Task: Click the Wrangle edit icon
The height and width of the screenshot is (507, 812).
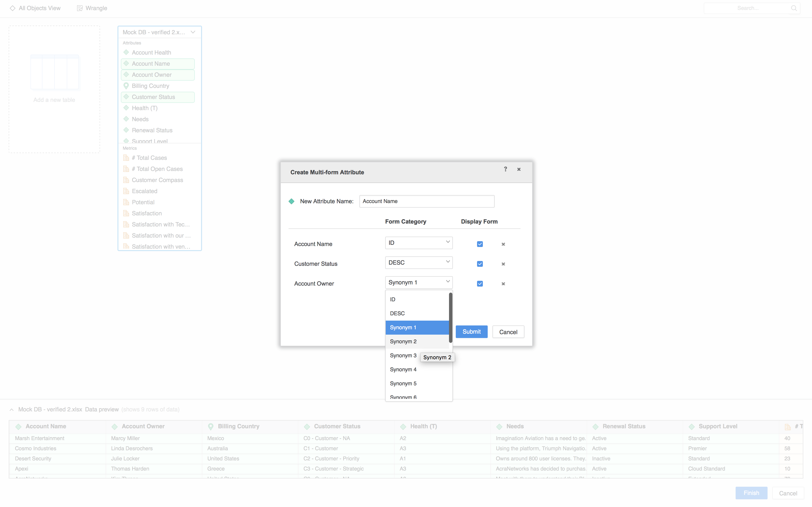Action: click(x=80, y=8)
